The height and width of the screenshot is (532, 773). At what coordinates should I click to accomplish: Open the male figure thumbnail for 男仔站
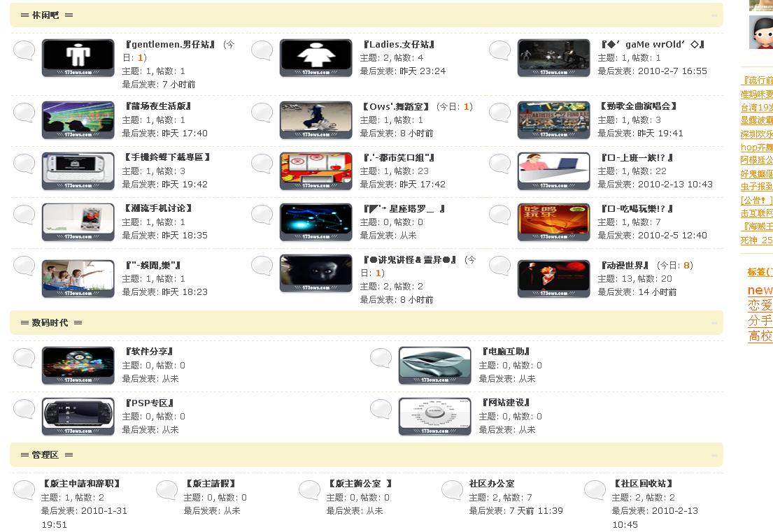[x=78, y=57]
